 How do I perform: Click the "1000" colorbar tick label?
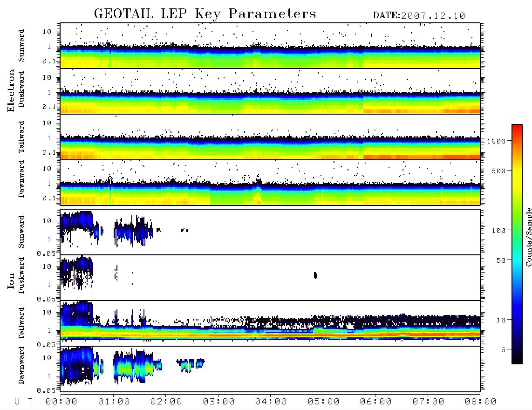[496, 141]
